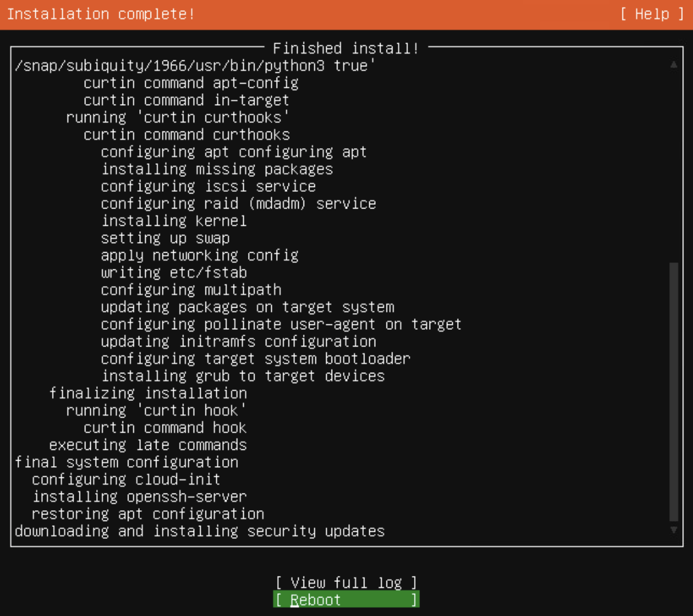Click the 'setting up swap' line
The image size is (693, 616).
point(165,238)
